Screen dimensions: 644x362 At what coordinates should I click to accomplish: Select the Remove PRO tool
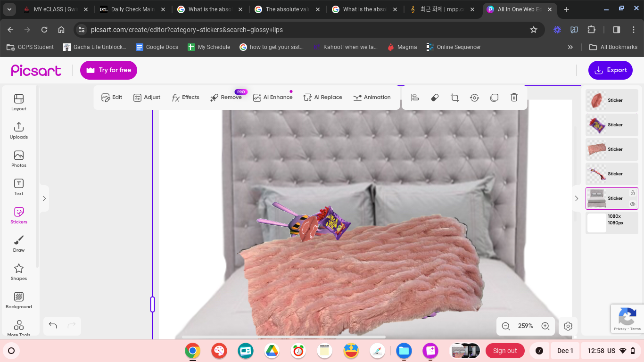click(x=226, y=97)
